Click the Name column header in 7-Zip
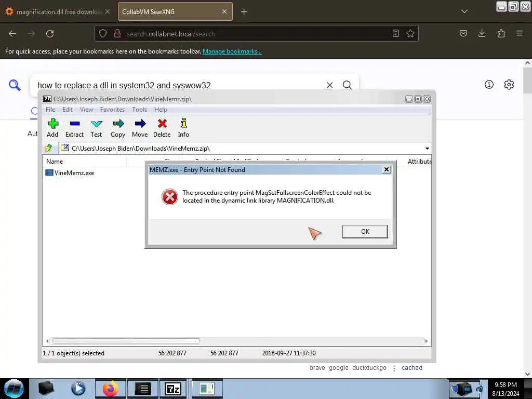The width and height of the screenshot is (532, 399). coord(85,162)
